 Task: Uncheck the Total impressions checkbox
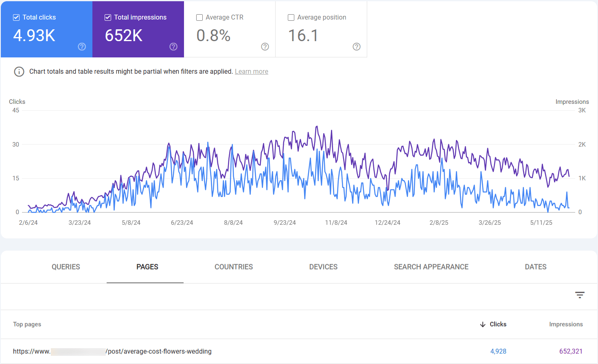click(x=108, y=18)
